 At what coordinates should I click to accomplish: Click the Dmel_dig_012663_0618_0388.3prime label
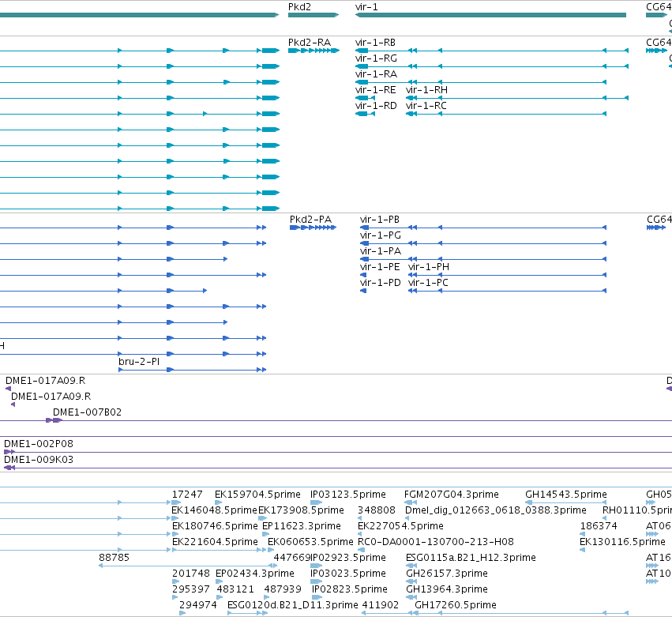pos(495,510)
